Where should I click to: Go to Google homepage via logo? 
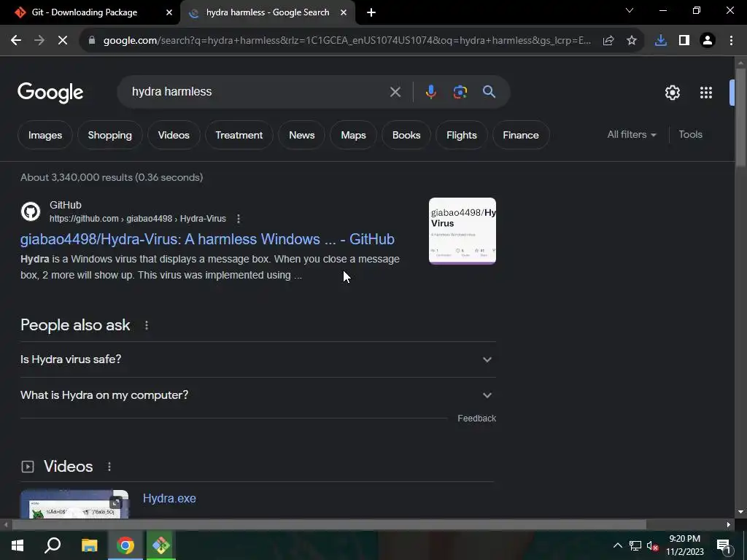coord(50,93)
